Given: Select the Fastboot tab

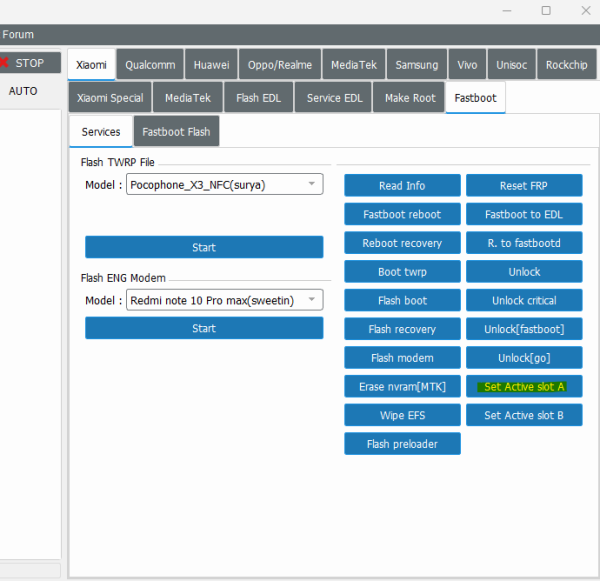Looking at the screenshot, I should (x=476, y=98).
